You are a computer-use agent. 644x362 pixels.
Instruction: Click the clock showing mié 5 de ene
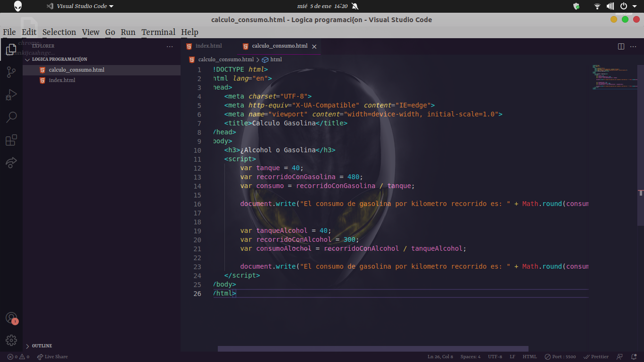pyautogui.click(x=322, y=6)
